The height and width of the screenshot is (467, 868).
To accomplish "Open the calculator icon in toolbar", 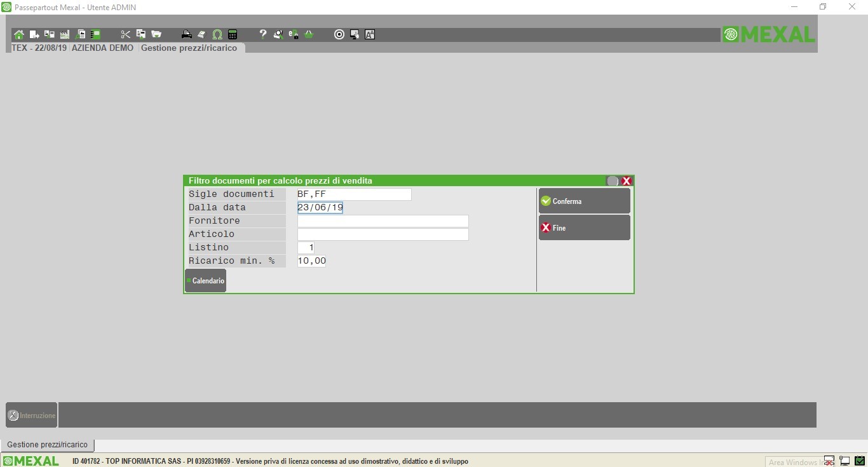I will [x=233, y=34].
